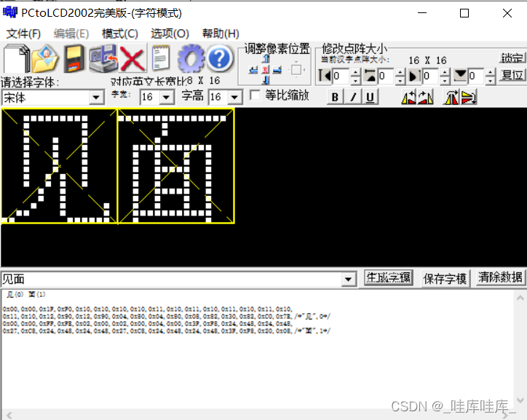Rotate glyph counter-clockwise with first triangle icon
The width and height of the screenshot is (527, 420).
[408, 97]
